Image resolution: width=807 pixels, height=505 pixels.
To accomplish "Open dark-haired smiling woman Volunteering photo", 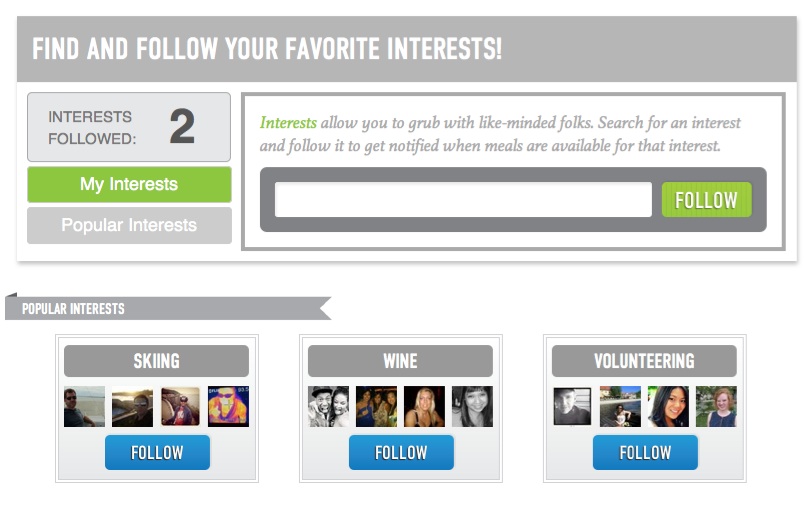I will [x=668, y=407].
